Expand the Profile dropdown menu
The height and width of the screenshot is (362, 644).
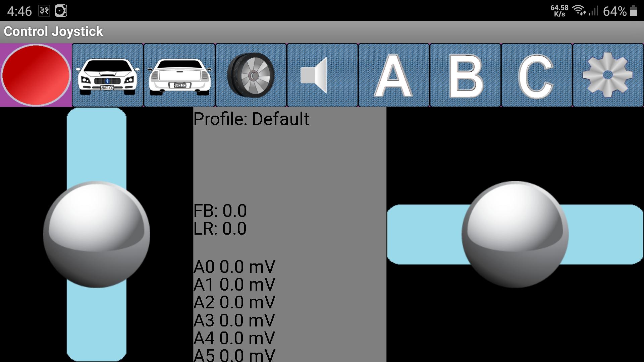point(252,119)
